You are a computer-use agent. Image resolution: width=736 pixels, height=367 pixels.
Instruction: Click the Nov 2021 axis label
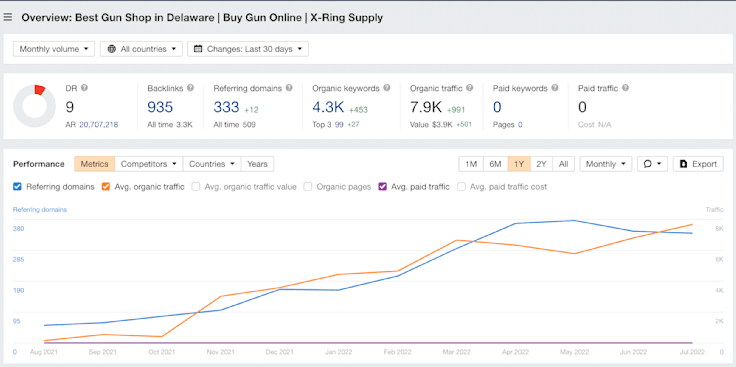tap(221, 352)
